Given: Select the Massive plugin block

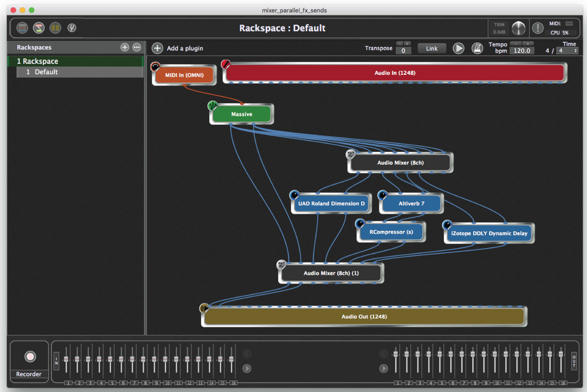Looking at the screenshot, I should click(242, 114).
